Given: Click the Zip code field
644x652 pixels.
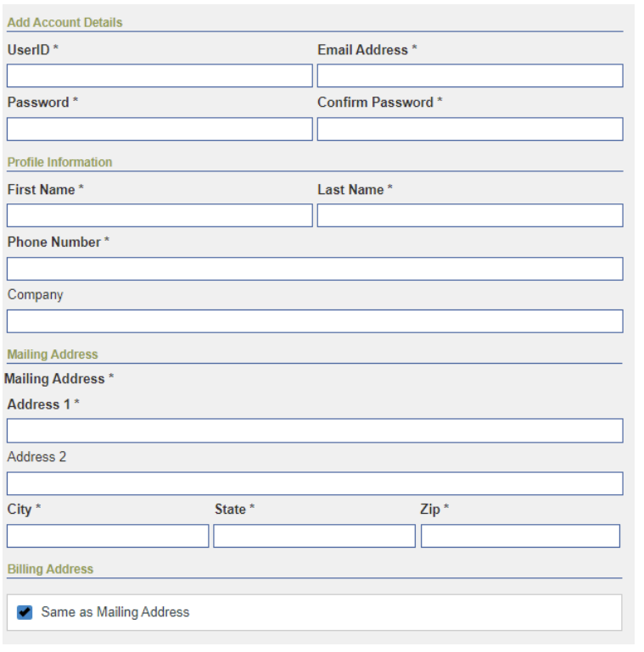Looking at the screenshot, I should coord(520,536).
